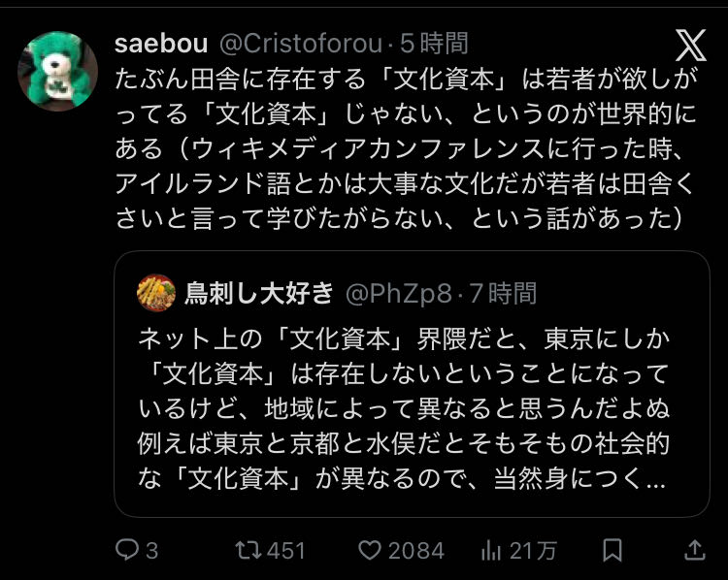Image resolution: width=728 pixels, height=580 pixels.
Task: Select the 鳥刺し大好き username
Action: [259, 292]
